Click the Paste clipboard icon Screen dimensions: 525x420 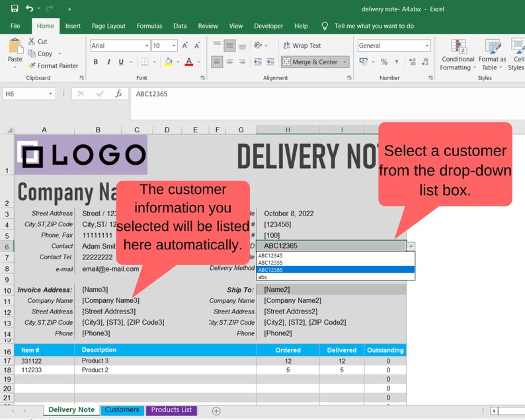pos(15,46)
